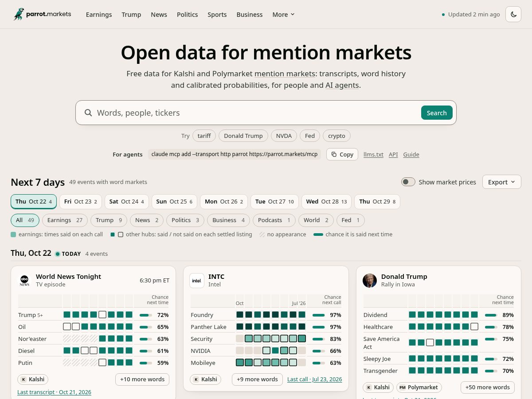Click the green Search button

click(437, 113)
